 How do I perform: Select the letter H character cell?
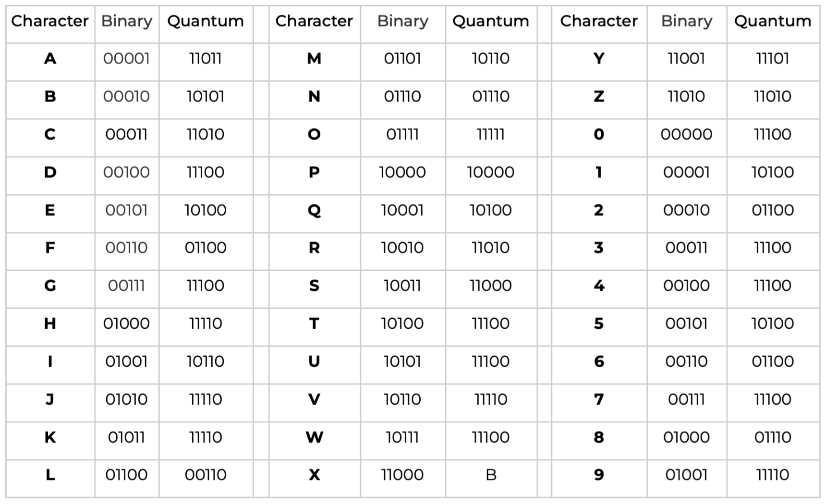[x=50, y=324]
